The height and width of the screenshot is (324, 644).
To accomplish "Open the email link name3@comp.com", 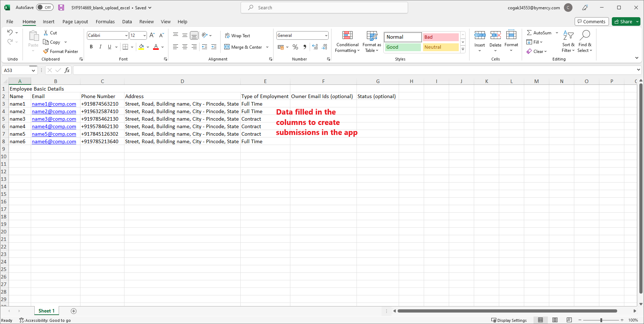I will pyautogui.click(x=54, y=119).
